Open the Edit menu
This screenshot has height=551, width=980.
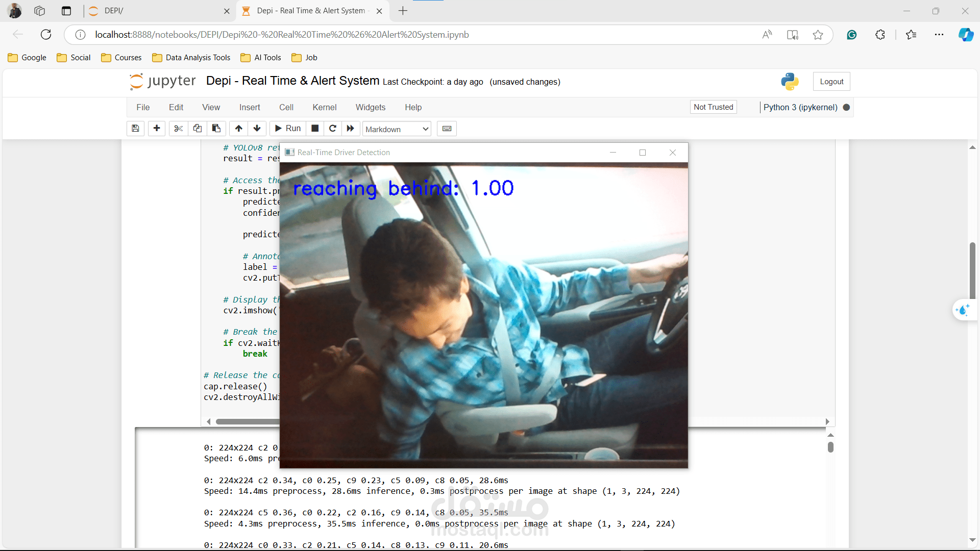176,107
